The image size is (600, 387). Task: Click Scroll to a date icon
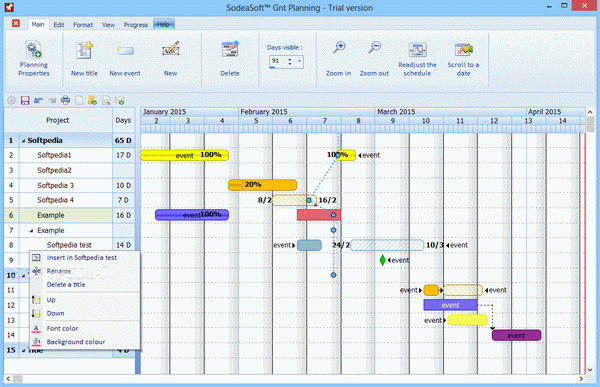[463, 50]
